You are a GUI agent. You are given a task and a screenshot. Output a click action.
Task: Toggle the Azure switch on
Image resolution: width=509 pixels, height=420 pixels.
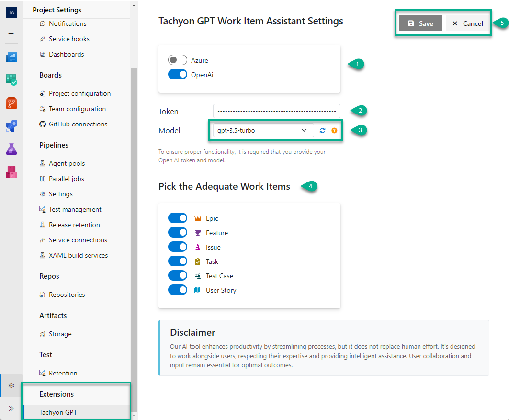click(178, 60)
